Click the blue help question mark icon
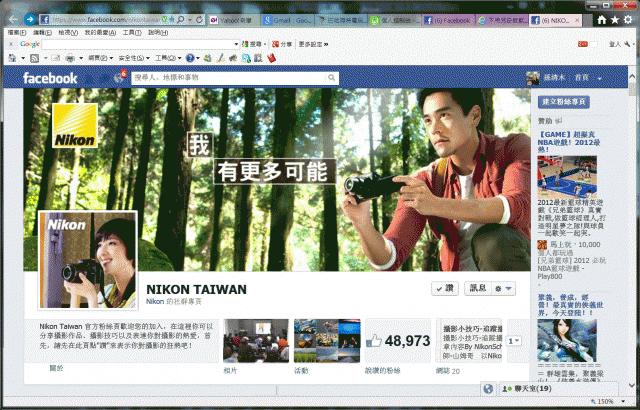640x410 pixels. pyautogui.click(x=190, y=58)
